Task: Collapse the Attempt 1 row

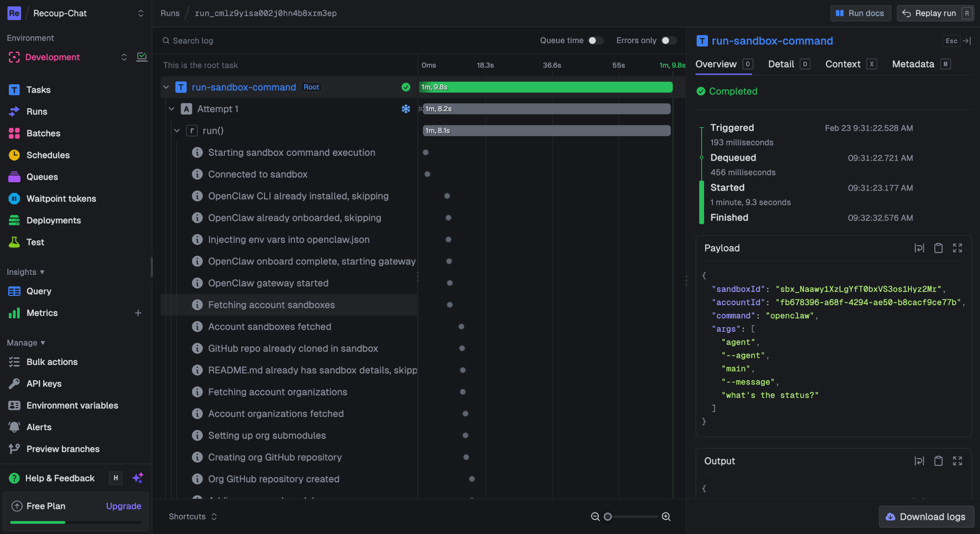Action: click(171, 109)
